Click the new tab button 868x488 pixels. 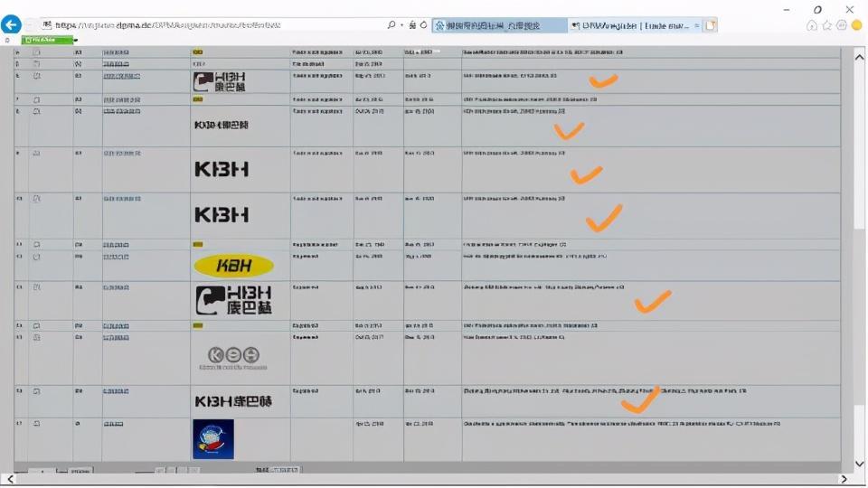click(x=711, y=25)
